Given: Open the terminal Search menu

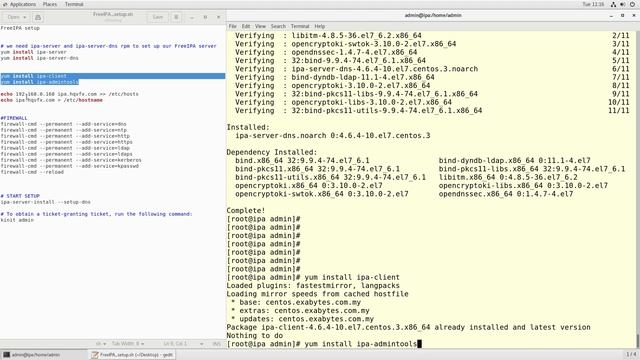Looking at the screenshot, I should click(x=278, y=26).
